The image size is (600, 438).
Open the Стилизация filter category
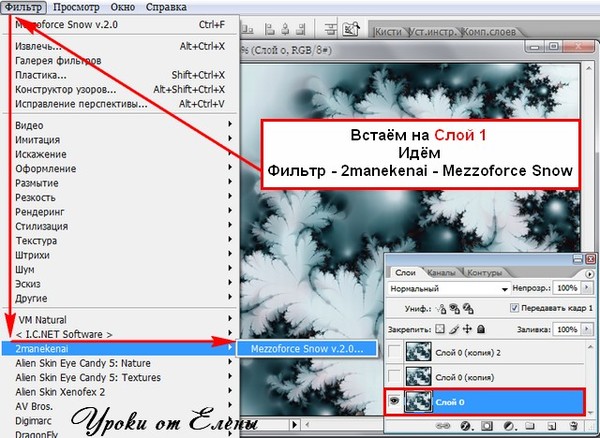click(121, 226)
